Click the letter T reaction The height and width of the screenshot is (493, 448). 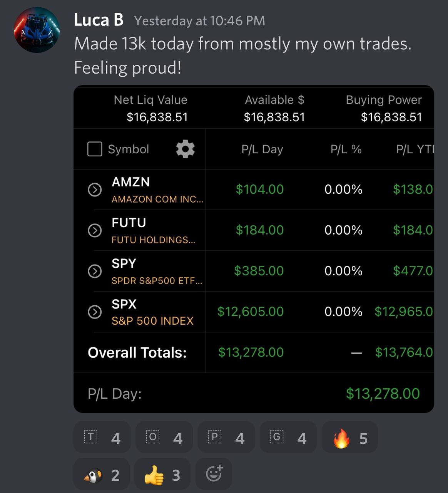pyautogui.click(x=102, y=437)
